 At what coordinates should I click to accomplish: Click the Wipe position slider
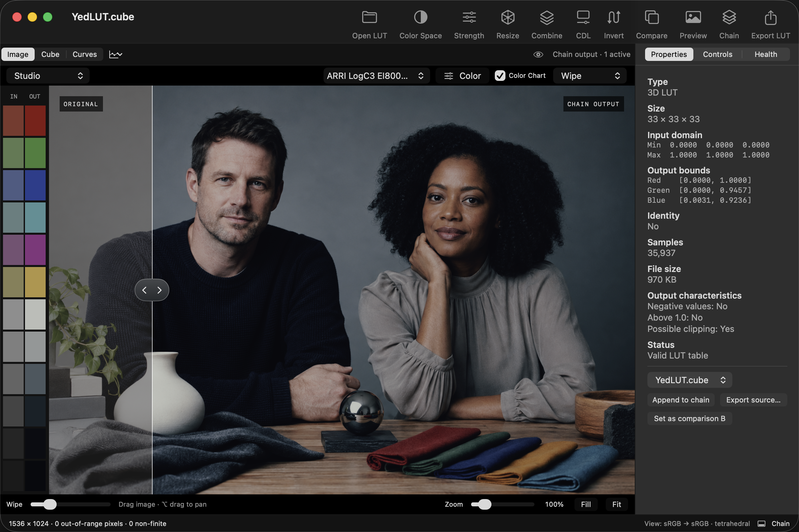pyautogui.click(x=70, y=504)
